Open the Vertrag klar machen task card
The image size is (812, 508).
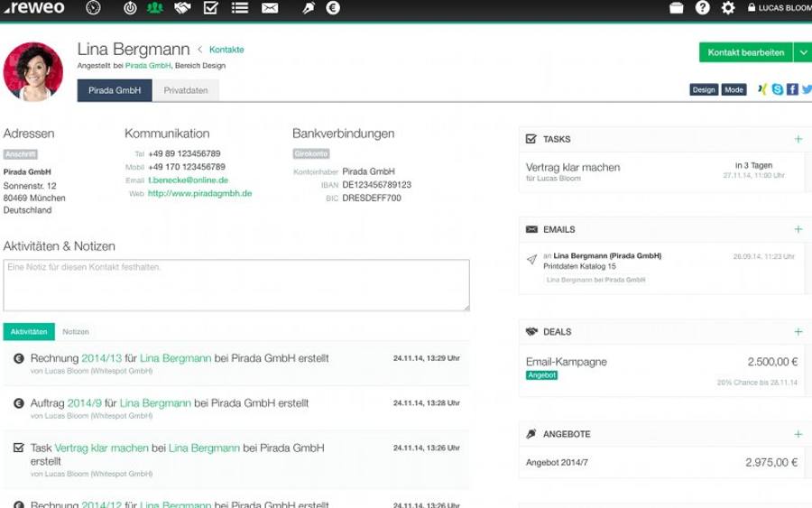(662, 172)
